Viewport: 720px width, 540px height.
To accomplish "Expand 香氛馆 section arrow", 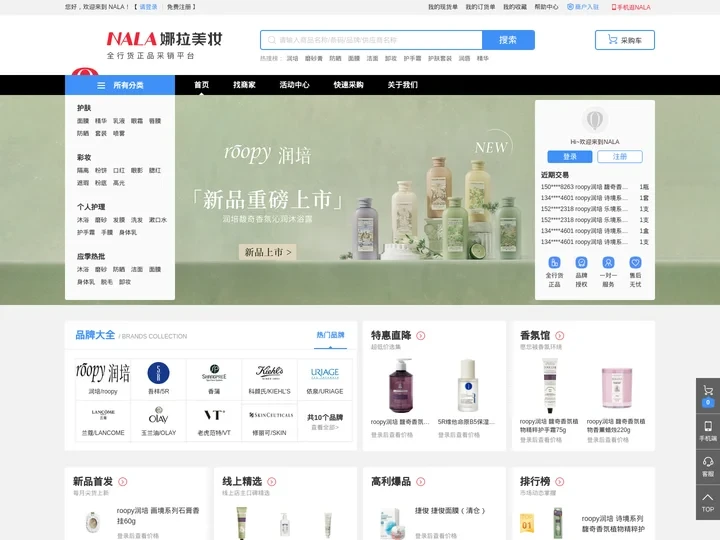I will [560, 336].
